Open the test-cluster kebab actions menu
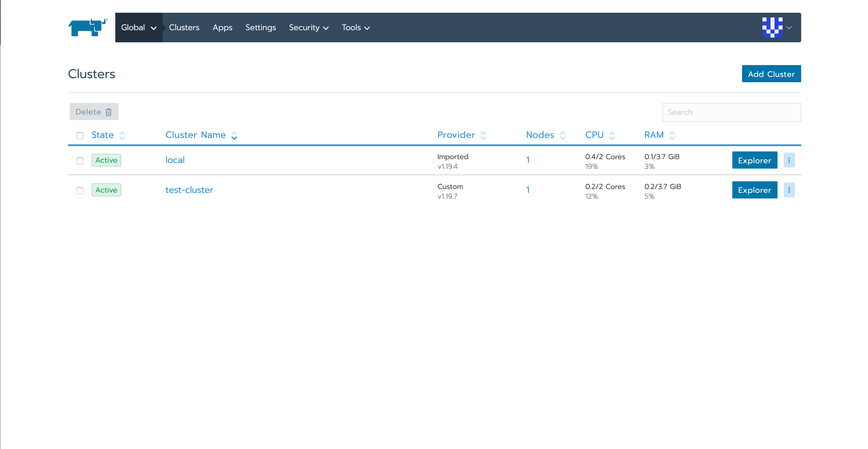The height and width of the screenshot is (449, 868). pos(789,190)
